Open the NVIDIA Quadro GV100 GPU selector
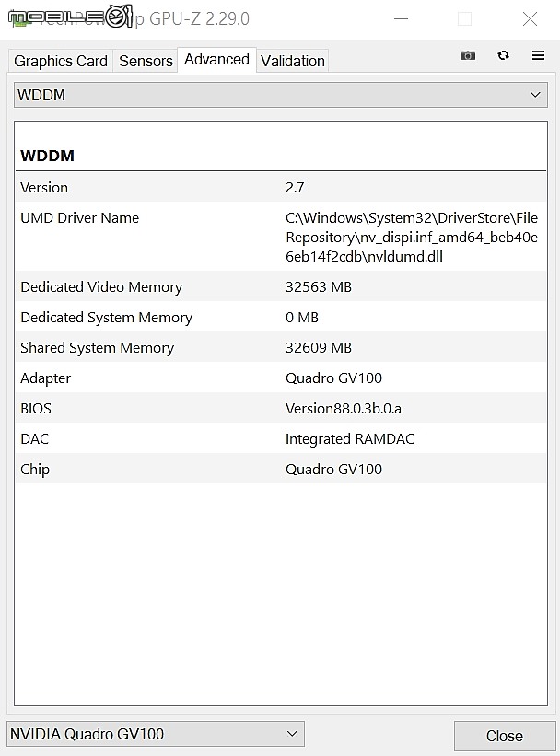Viewport: 560px width, 756px height. (156, 734)
